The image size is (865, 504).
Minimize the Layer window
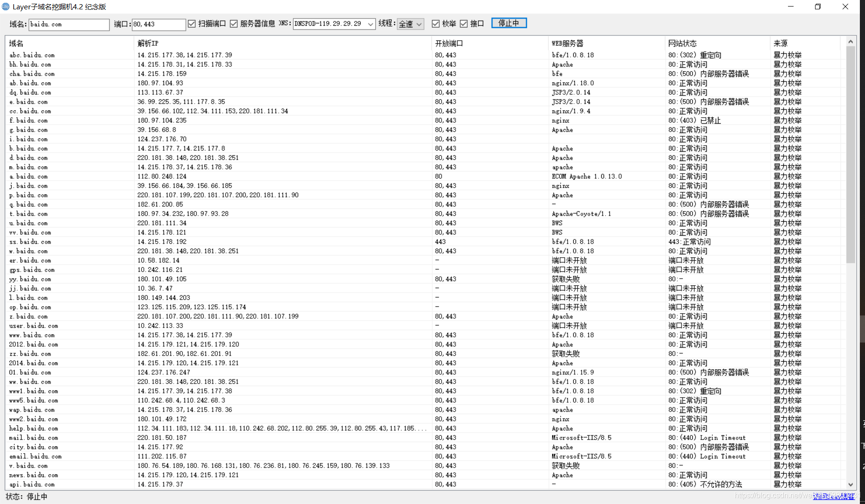(x=791, y=7)
